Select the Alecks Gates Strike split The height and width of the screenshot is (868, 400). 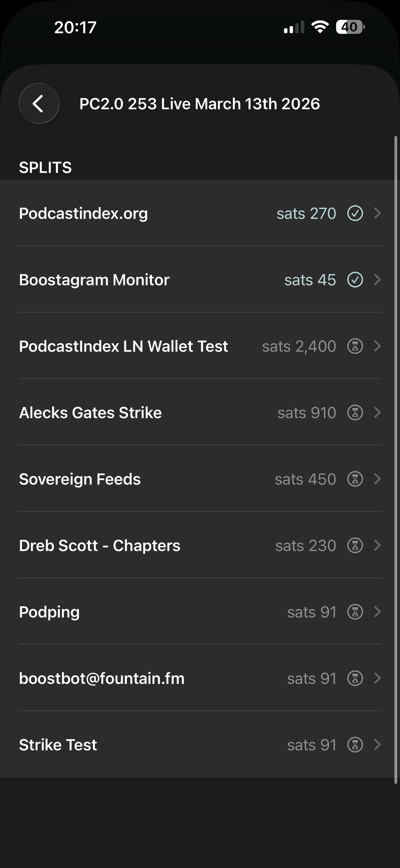point(90,413)
